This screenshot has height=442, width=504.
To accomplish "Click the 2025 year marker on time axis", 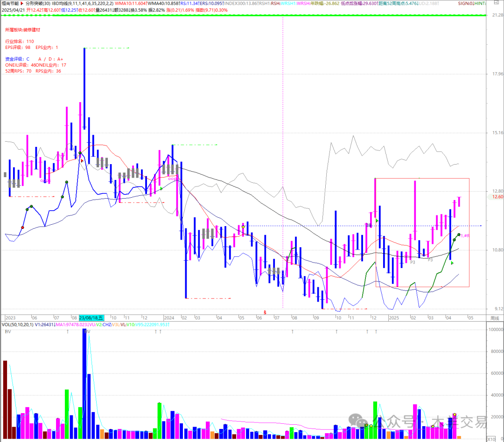I will (394, 318).
